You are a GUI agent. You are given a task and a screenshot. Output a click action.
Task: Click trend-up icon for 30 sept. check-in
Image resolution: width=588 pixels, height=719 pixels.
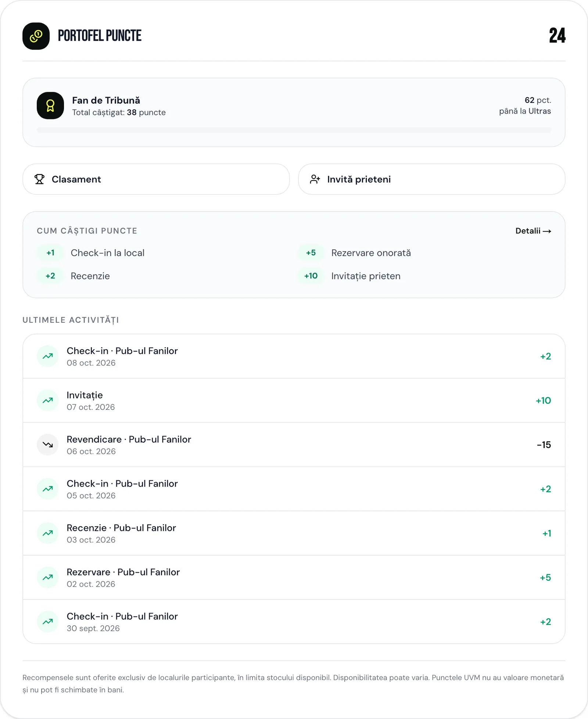tap(48, 622)
